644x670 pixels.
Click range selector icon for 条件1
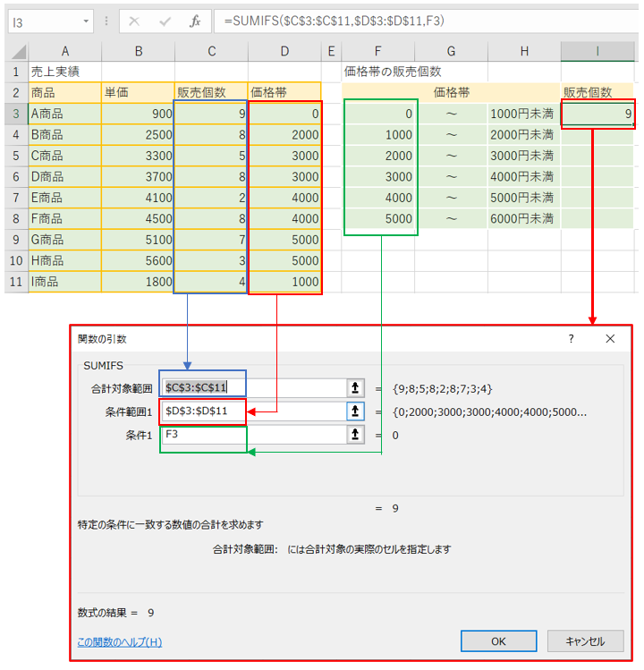pos(356,434)
